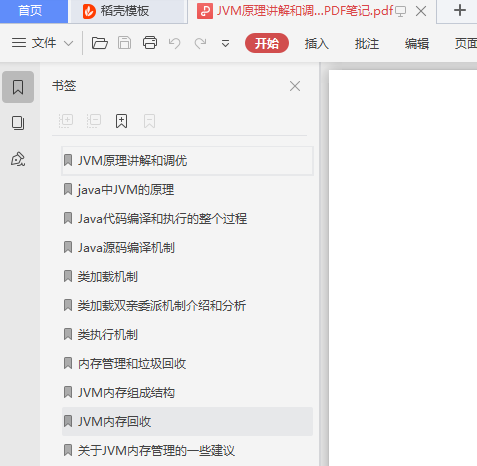Click the save disk icon
This screenshot has height=466, width=477.
[125, 43]
